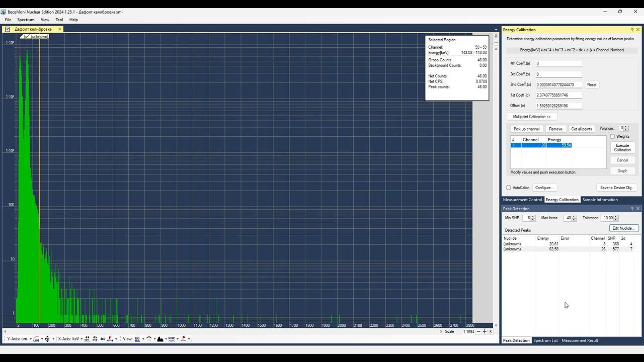Click the document icon on spectrum tab
This screenshot has width=644, height=362.
(8, 29)
